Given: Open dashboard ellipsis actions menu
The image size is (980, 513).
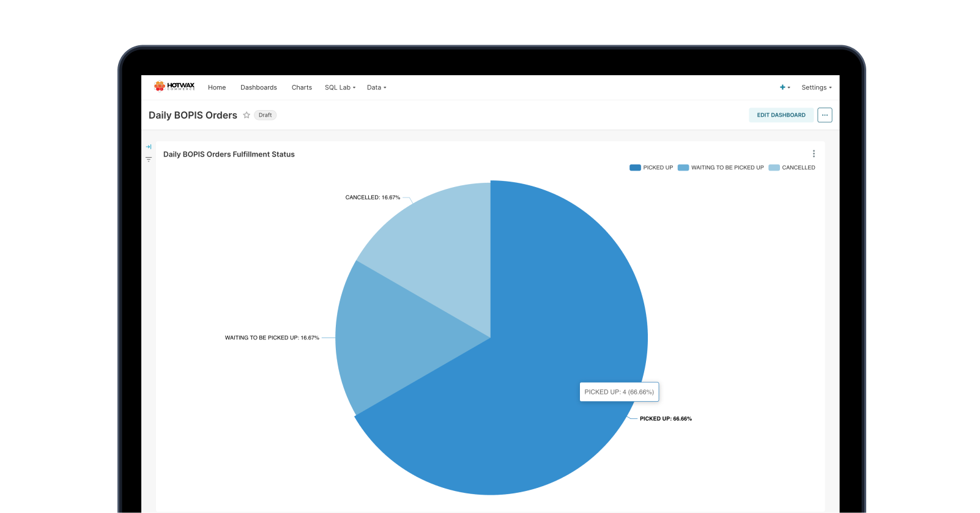Looking at the screenshot, I should tap(825, 115).
